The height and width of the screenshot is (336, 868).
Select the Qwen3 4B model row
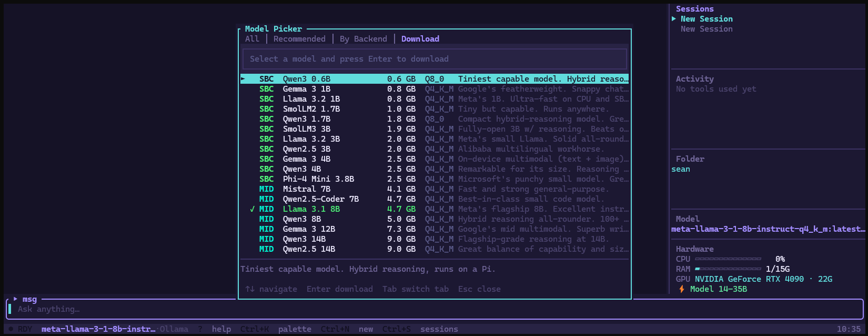point(435,169)
